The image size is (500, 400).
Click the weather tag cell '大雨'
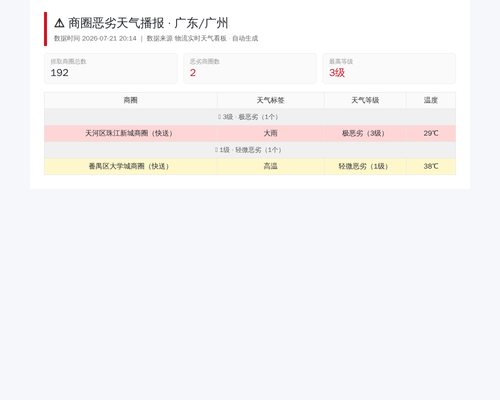tap(270, 133)
